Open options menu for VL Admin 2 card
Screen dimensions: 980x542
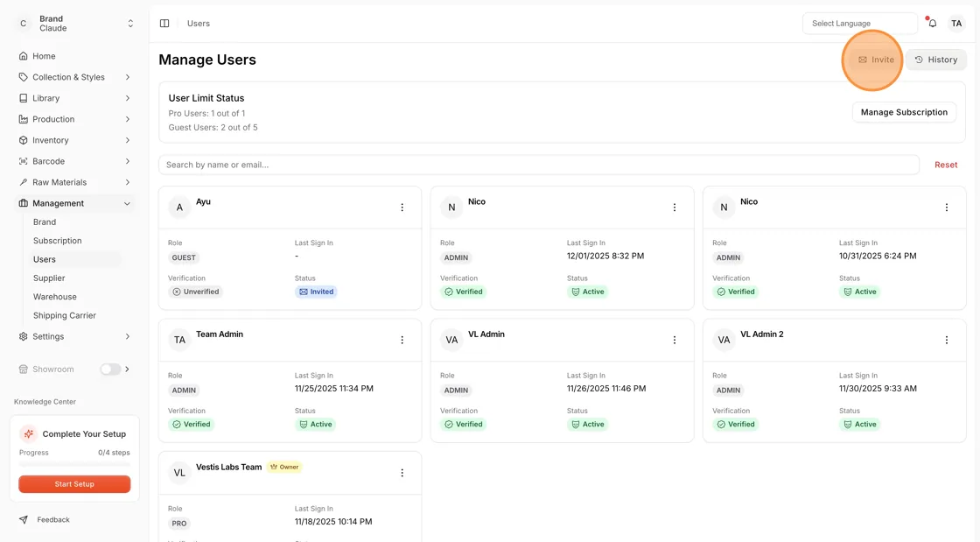946,340
